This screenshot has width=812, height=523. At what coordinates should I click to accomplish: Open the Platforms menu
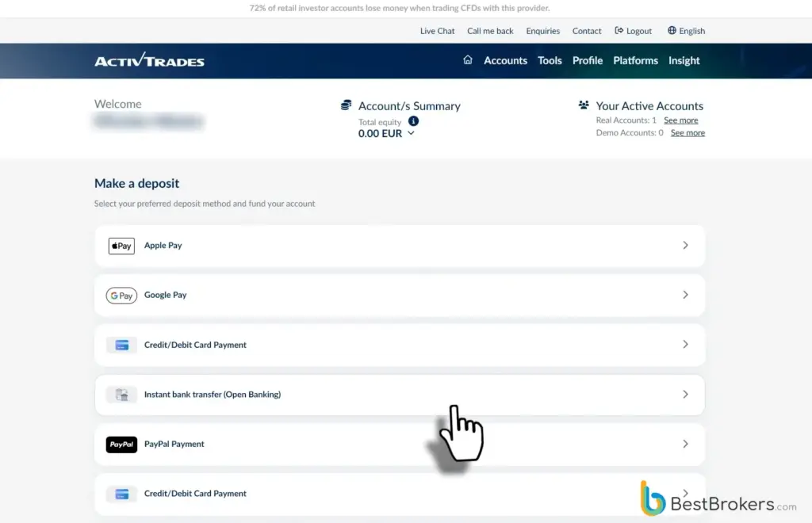click(x=635, y=60)
